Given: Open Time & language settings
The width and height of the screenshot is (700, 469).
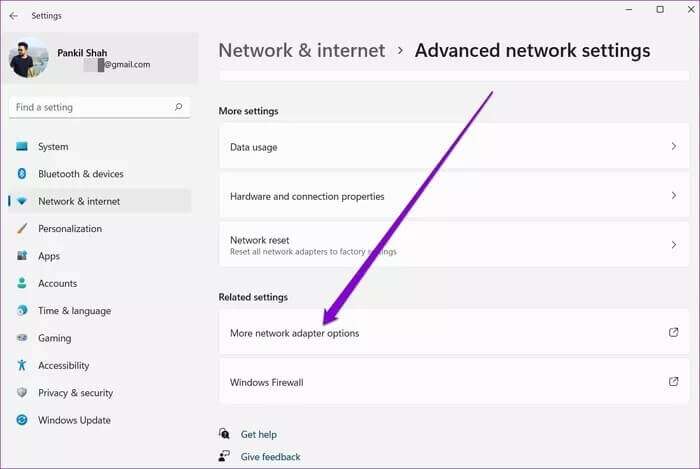Looking at the screenshot, I should (74, 311).
